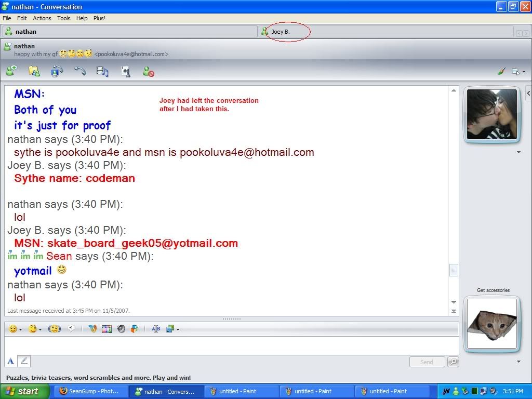Click the 'Sythe name: codeman' message

point(75,178)
